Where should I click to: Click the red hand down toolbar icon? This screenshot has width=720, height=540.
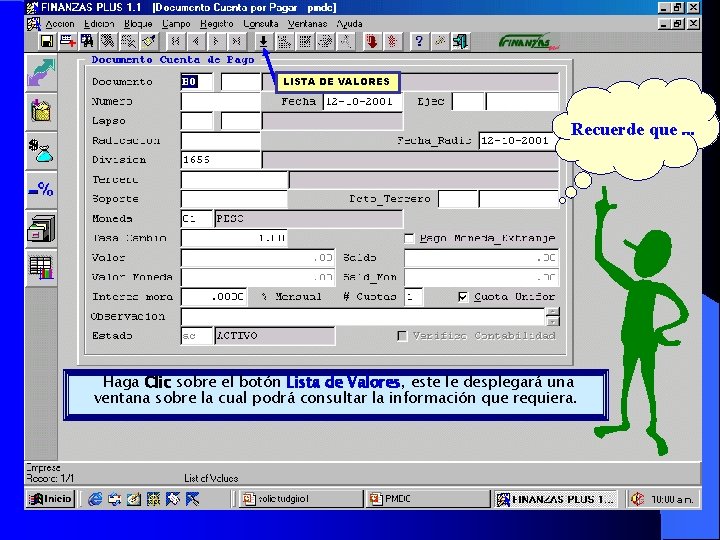tap(371, 42)
